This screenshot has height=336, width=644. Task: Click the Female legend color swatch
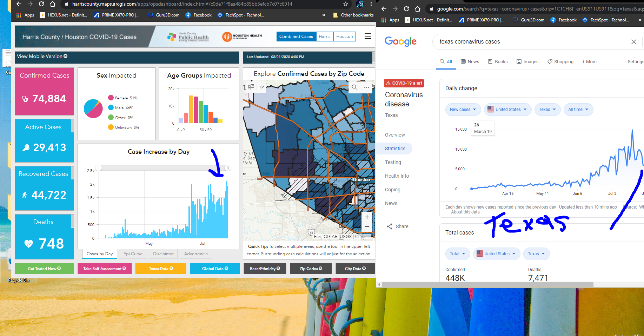point(111,98)
